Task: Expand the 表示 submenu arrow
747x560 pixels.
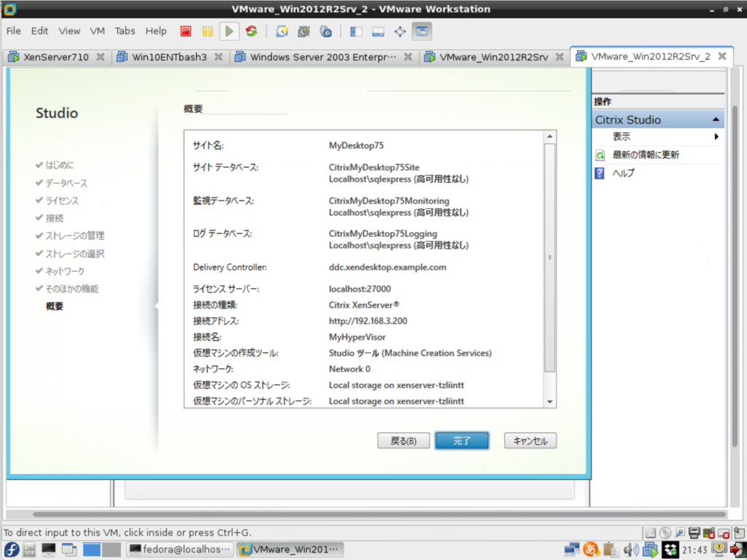Action: pyautogui.click(x=716, y=136)
